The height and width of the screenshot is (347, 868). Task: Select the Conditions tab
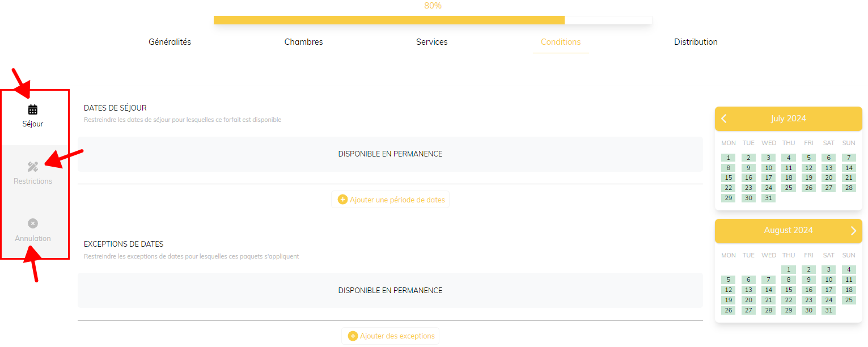coord(560,42)
